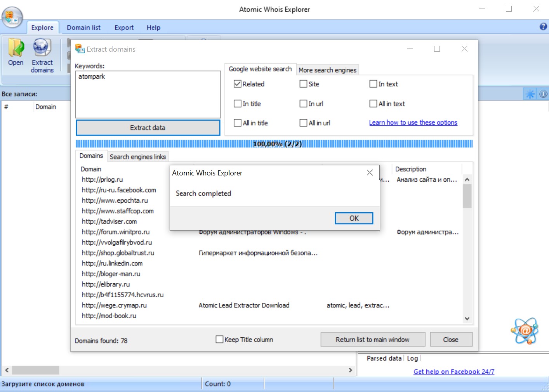Enable the In url checkbox
This screenshot has width=549, height=392.
pyautogui.click(x=304, y=104)
